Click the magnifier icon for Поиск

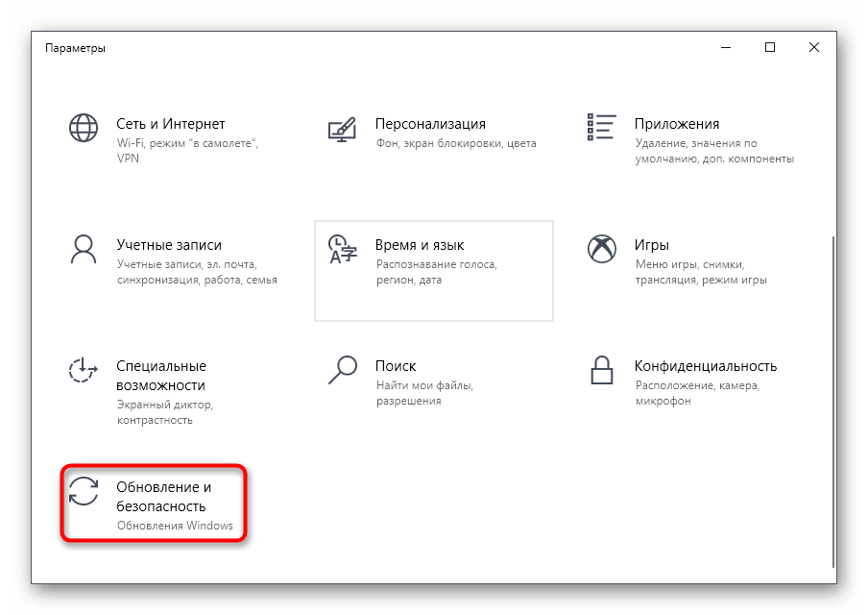coord(343,370)
